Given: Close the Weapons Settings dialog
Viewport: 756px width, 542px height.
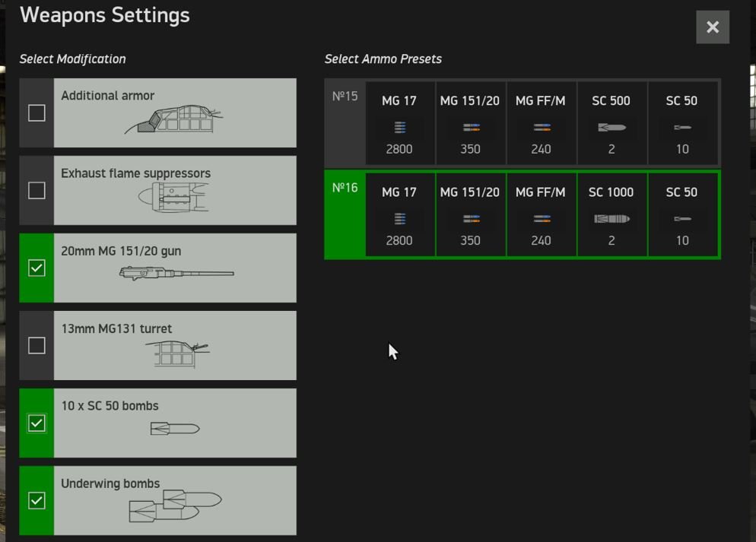Looking at the screenshot, I should [x=713, y=27].
